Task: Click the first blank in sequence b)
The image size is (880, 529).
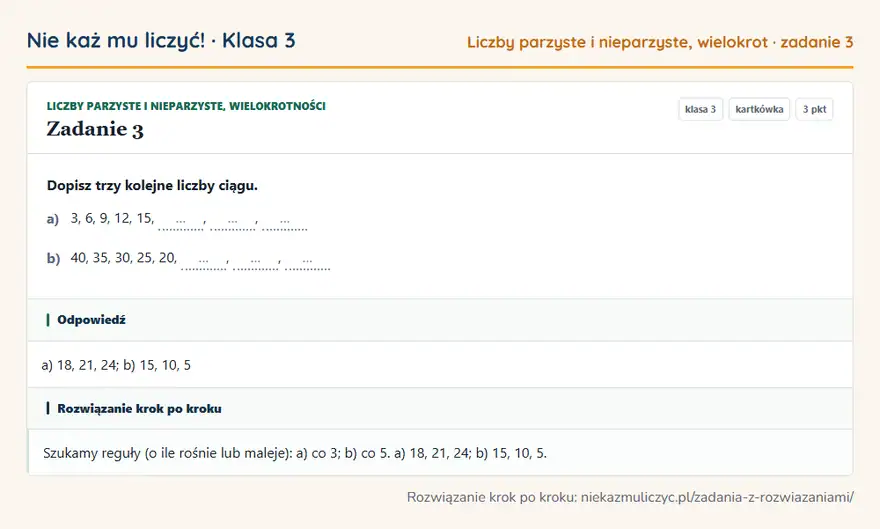Action: pos(204,261)
